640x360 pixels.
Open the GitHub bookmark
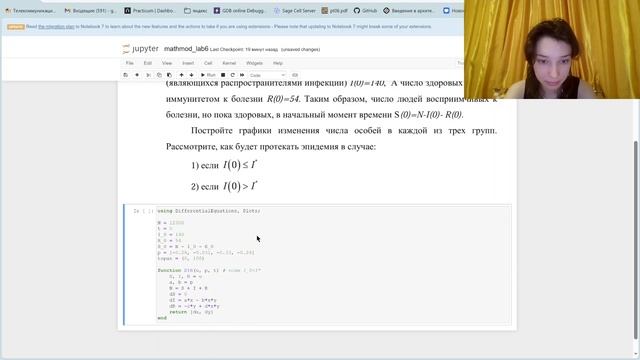365,11
